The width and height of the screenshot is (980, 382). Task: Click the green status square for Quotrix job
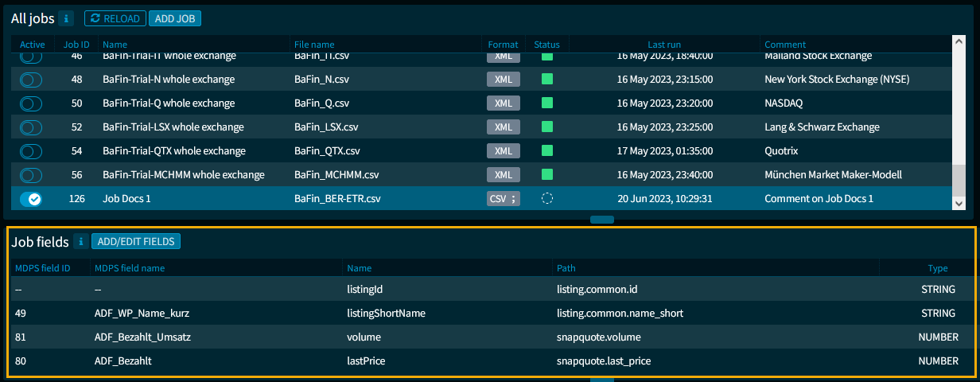[x=547, y=151]
